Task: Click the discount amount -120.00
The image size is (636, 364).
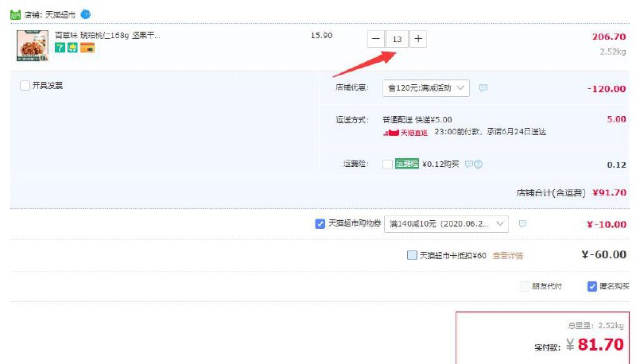Action: [x=607, y=89]
